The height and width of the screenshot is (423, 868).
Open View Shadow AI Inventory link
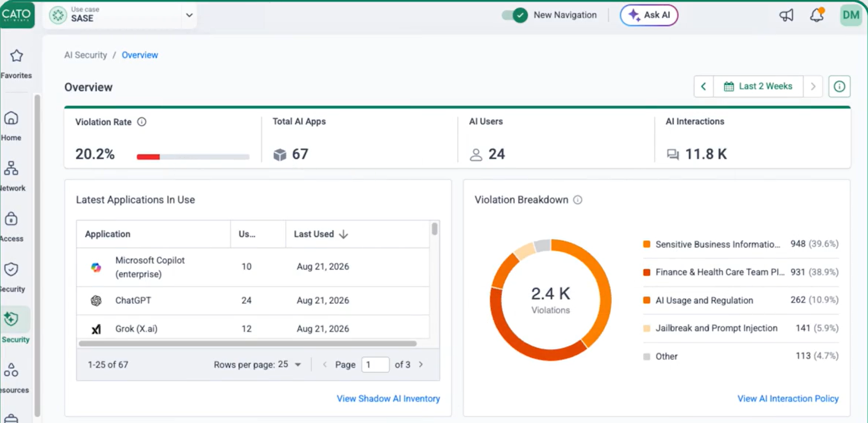(388, 398)
